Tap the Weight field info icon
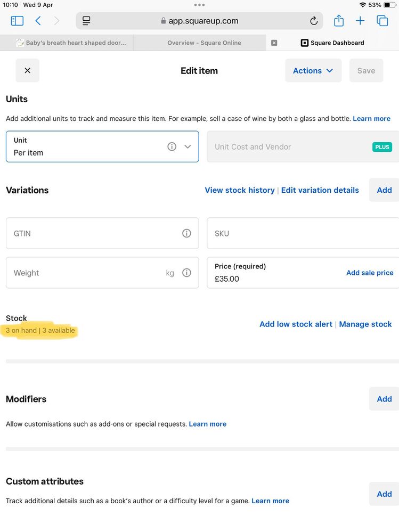399x532 pixels. tap(186, 273)
